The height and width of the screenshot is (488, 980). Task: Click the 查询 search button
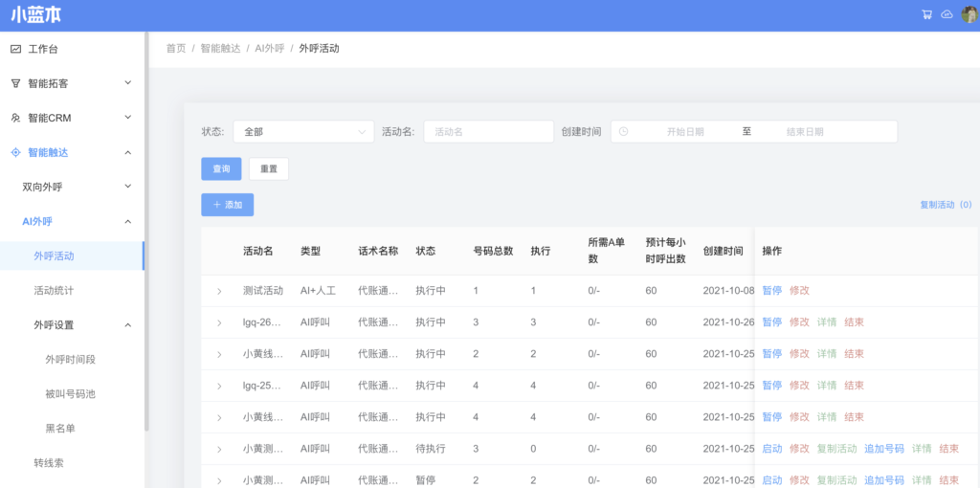(x=221, y=168)
